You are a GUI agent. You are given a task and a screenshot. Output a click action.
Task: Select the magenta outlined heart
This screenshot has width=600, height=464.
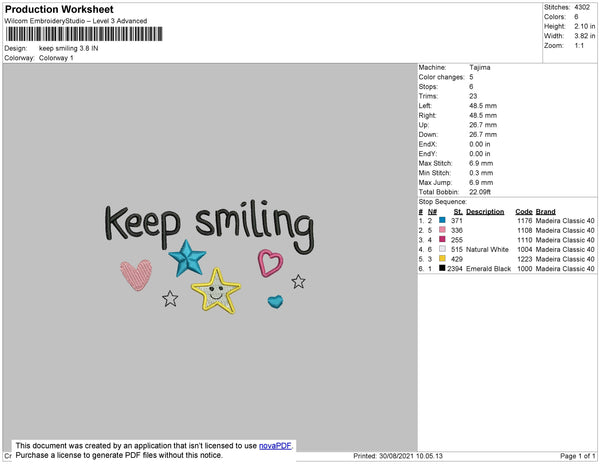coord(270,263)
